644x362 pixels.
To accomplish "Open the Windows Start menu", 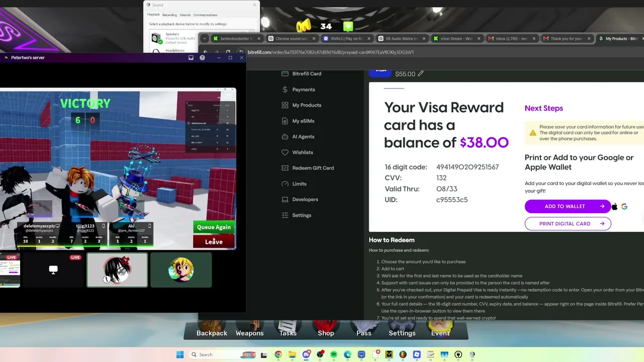I will click(x=180, y=354).
